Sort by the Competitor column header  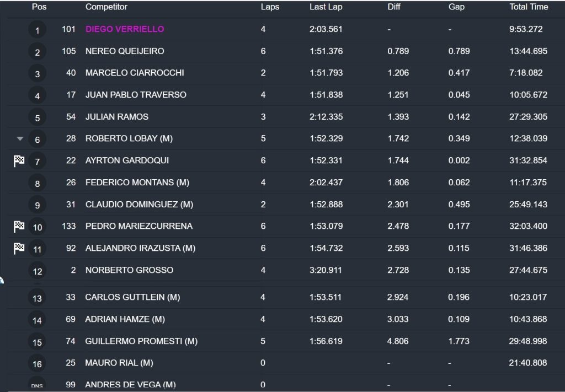point(106,7)
